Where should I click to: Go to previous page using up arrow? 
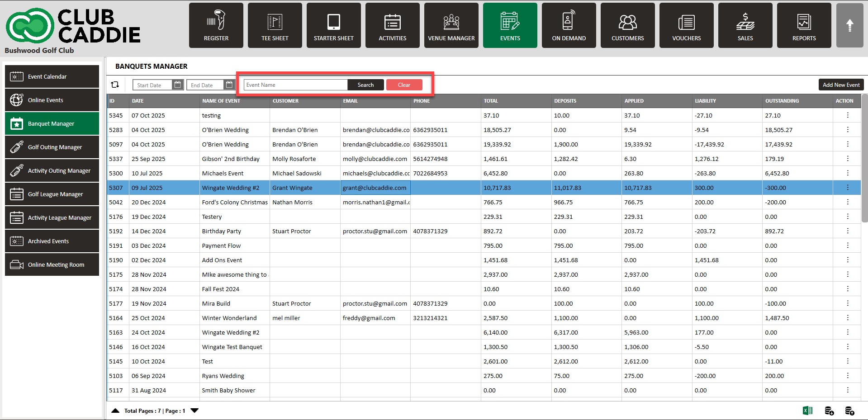tap(115, 411)
